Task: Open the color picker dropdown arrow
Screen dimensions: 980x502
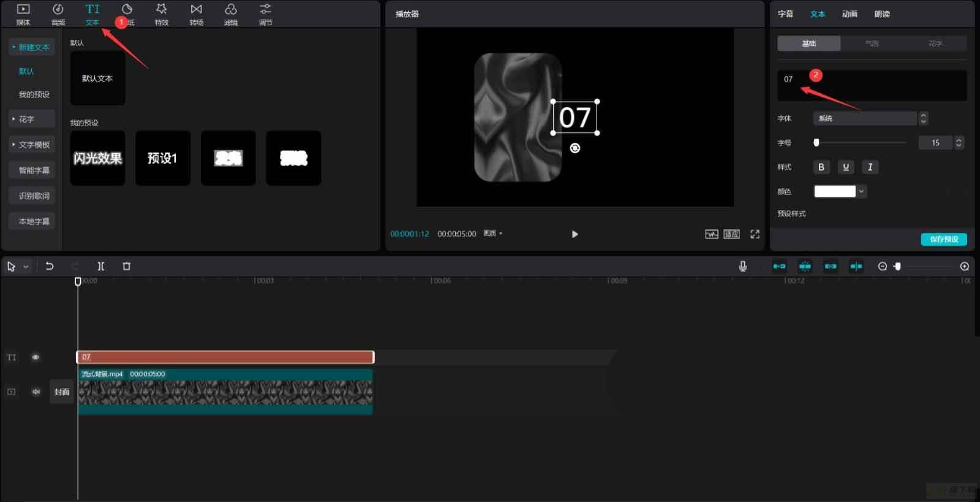Action: point(861,191)
